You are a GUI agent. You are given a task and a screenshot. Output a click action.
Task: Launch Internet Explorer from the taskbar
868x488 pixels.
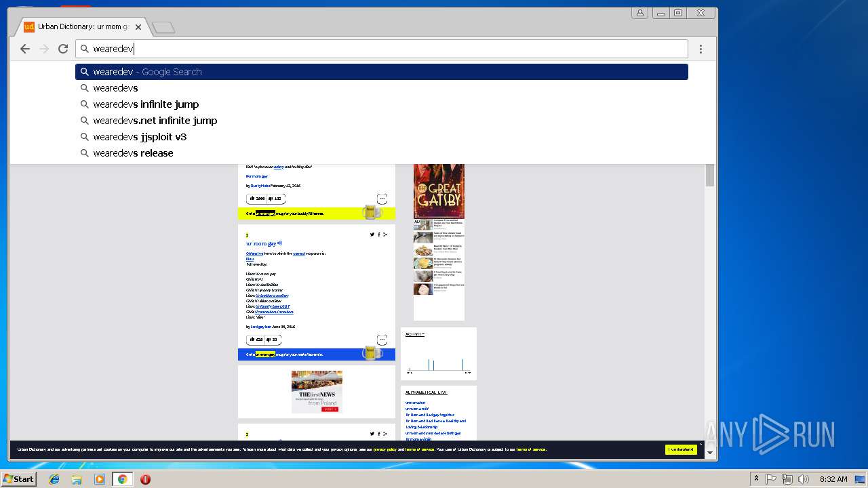click(54, 479)
